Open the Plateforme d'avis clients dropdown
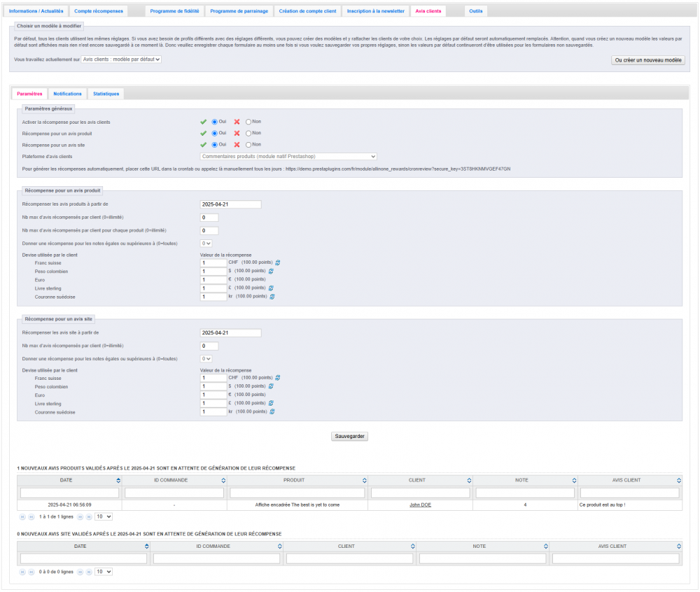Viewport: 700px width, 592px height. pos(288,156)
